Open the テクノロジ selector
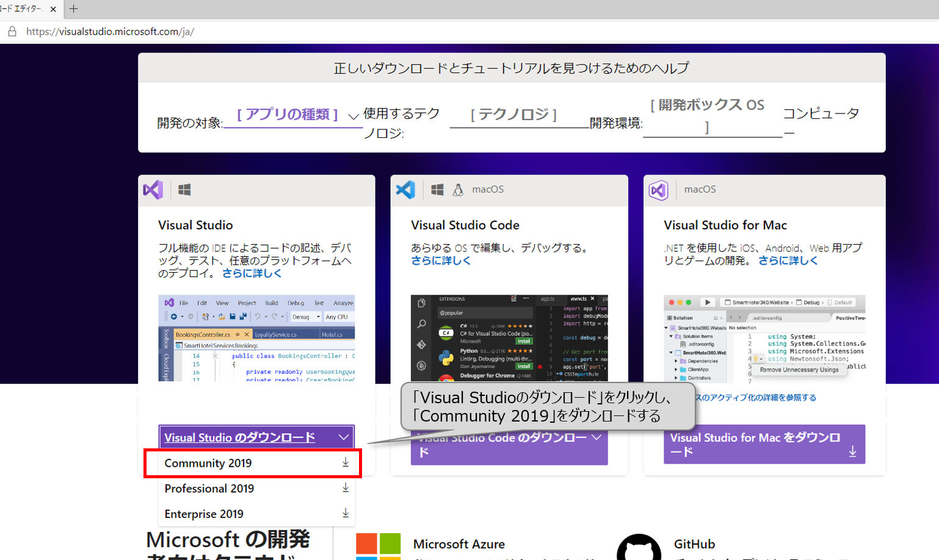This screenshot has width=939, height=560. (519, 115)
